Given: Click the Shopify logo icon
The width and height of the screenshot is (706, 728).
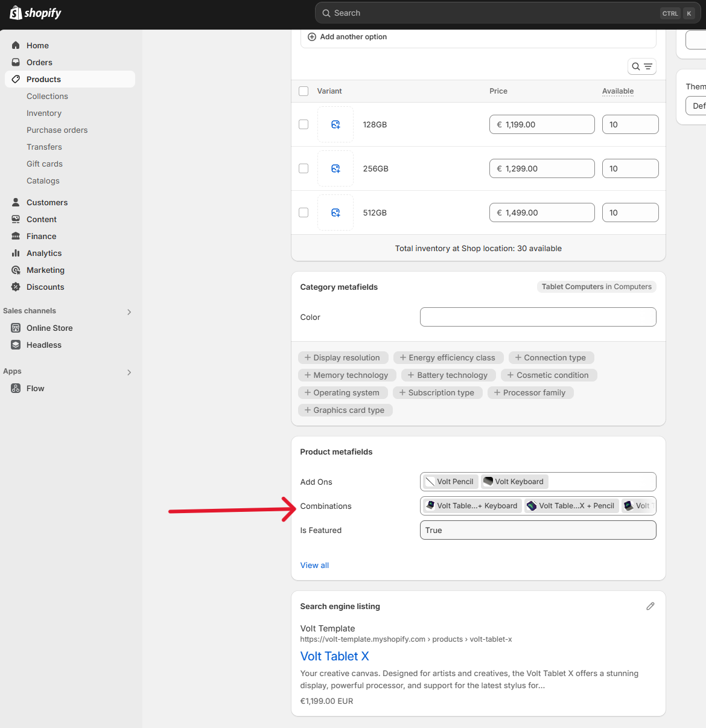Looking at the screenshot, I should click(x=16, y=13).
